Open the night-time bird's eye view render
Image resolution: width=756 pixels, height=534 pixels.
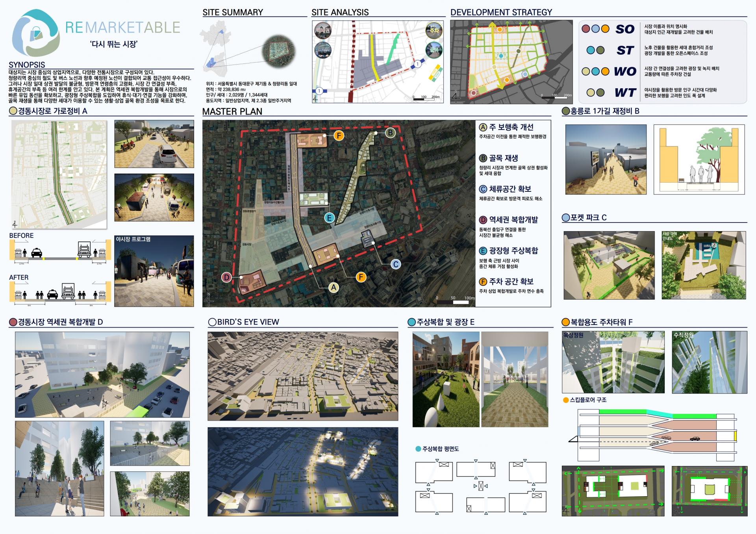click(x=303, y=472)
